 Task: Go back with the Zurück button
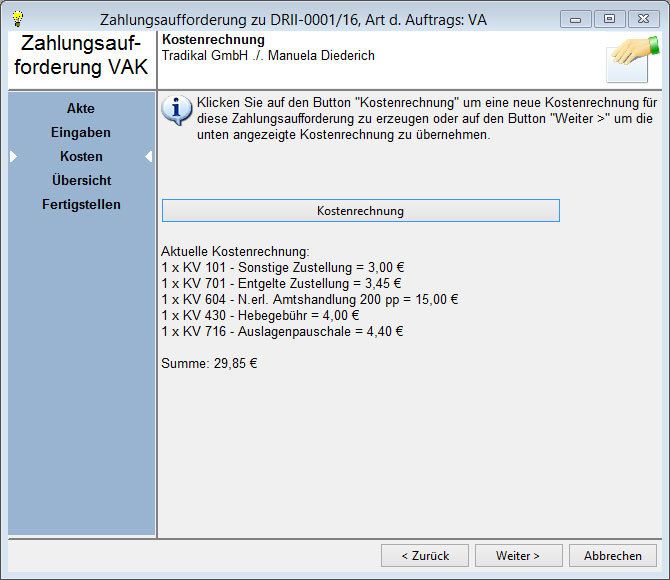[x=425, y=556]
